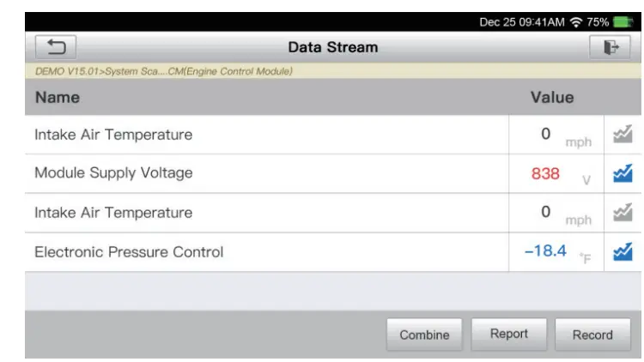Screen dimensions: 644x362
Task: Tap the Data Stream title
Action: 332,47
